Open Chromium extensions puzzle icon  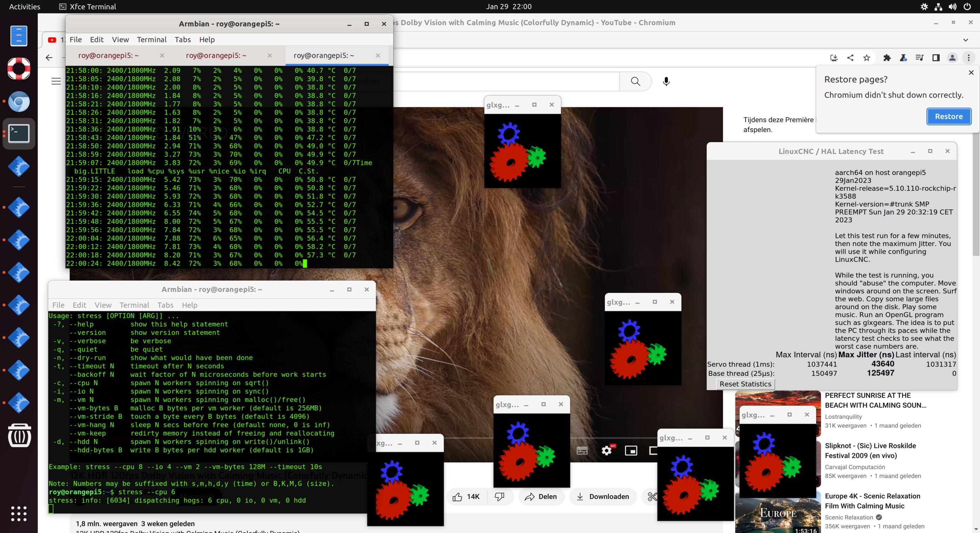(887, 58)
